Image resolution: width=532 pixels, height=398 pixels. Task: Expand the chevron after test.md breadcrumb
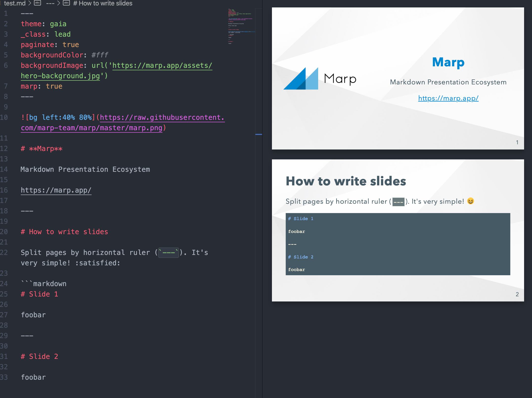point(30,3)
